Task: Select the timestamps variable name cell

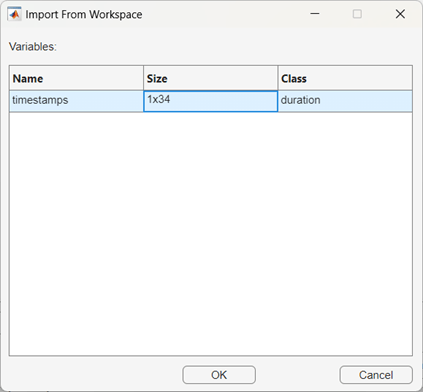Action: pos(76,101)
